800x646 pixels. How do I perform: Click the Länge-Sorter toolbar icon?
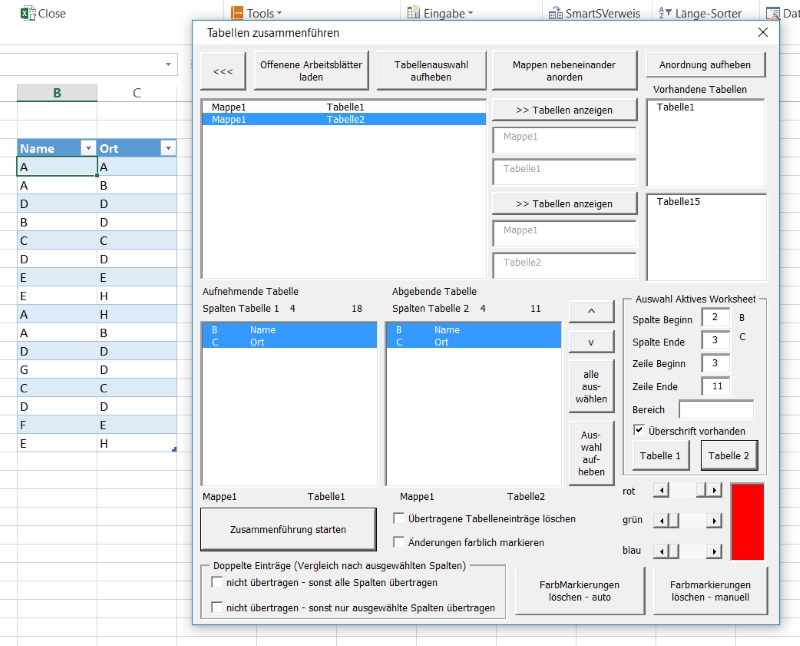coord(666,14)
